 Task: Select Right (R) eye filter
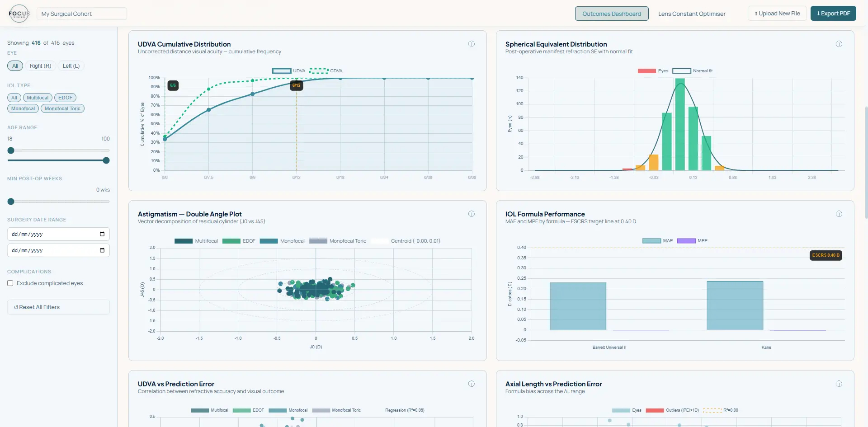[x=40, y=66]
